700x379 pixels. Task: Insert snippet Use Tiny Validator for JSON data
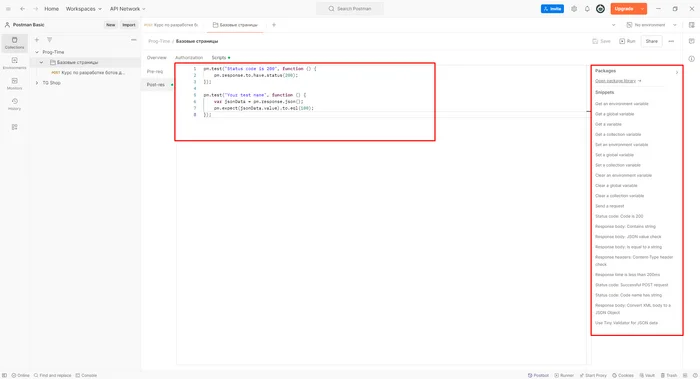pos(626,323)
